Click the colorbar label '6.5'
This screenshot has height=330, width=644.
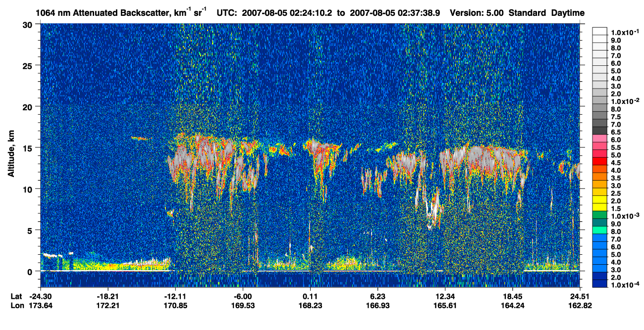point(616,133)
